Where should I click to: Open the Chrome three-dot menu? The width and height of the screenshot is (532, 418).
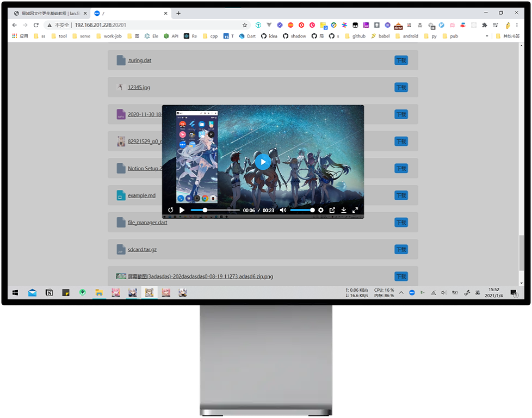[x=517, y=25]
